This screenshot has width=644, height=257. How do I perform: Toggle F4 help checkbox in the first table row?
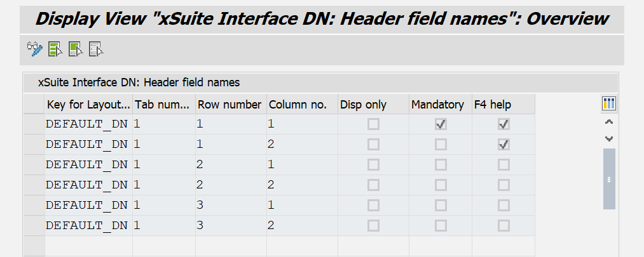coord(504,124)
